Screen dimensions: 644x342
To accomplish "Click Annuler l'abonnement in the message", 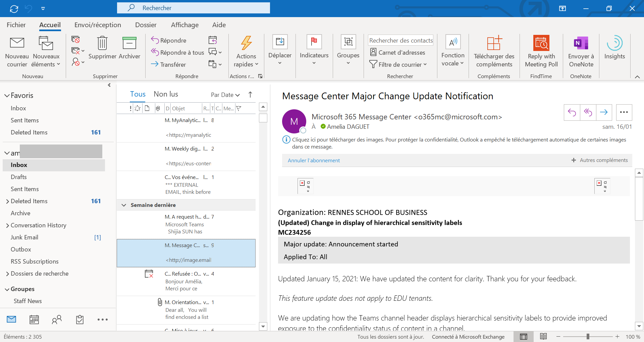I will click(314, 160).
